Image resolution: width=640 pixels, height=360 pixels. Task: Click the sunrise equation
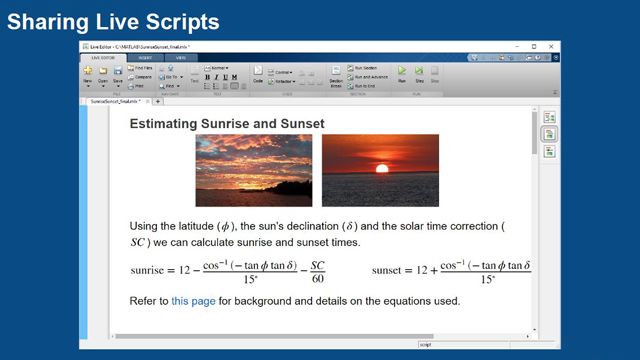(227, 271)
